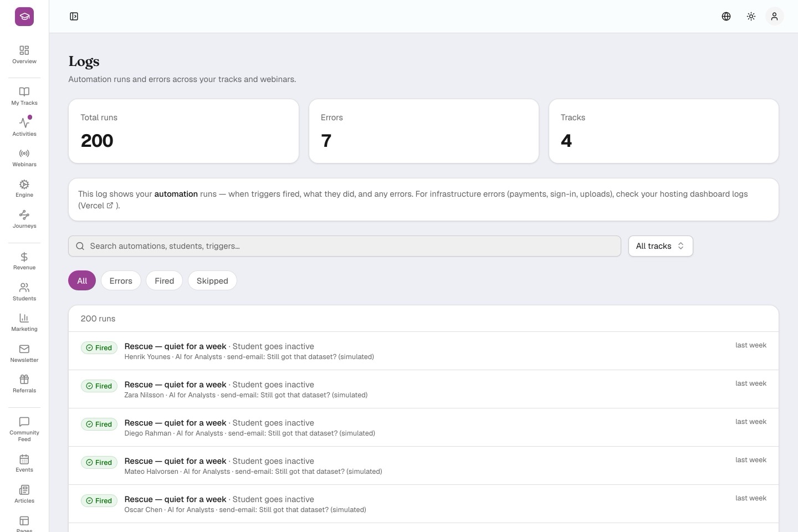This screenshot has height=532, width=798.
Task: Open My Tracks in sidebar
Action: tap(24, 96)
